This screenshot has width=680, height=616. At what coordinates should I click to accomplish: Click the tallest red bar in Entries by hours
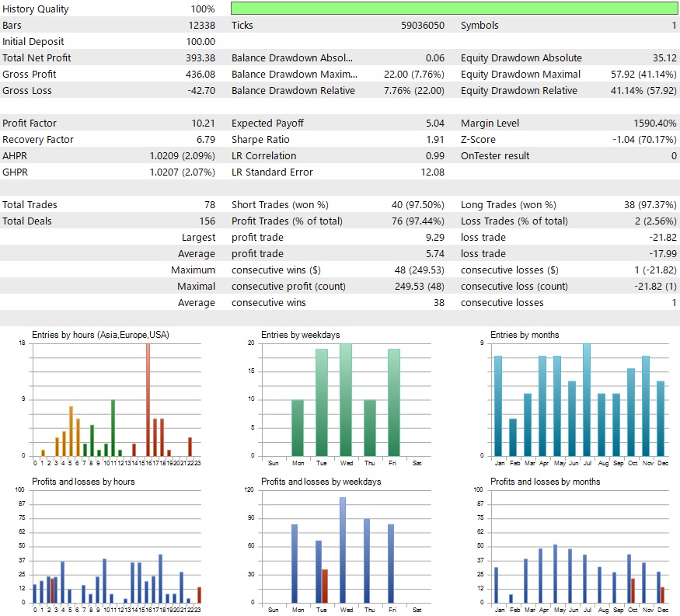point(148,399)
